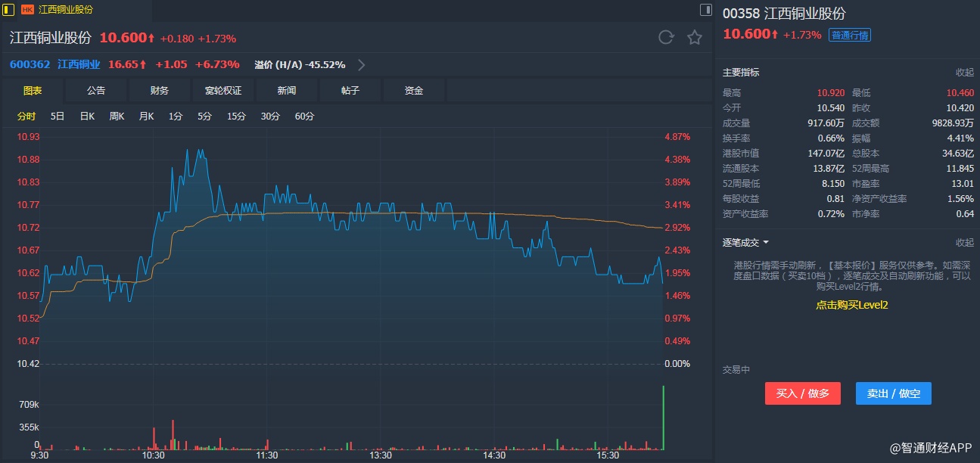This screenshot has height=463, width=980.
Task: Switch to the 图表 tab
Action: 33,90
